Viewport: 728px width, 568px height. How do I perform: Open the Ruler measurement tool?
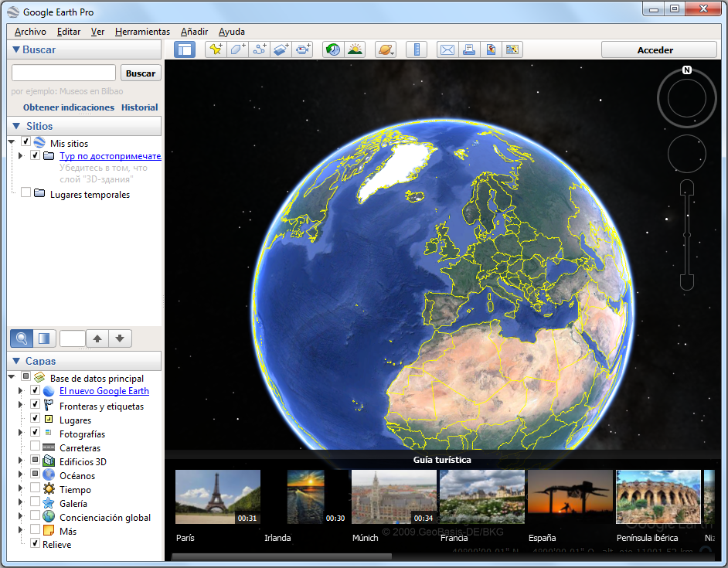417,49
